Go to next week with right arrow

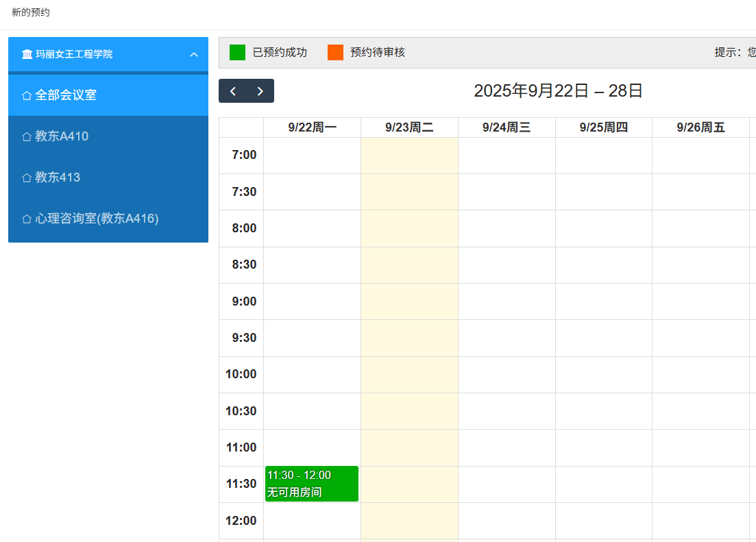click(x=260, y=91)
